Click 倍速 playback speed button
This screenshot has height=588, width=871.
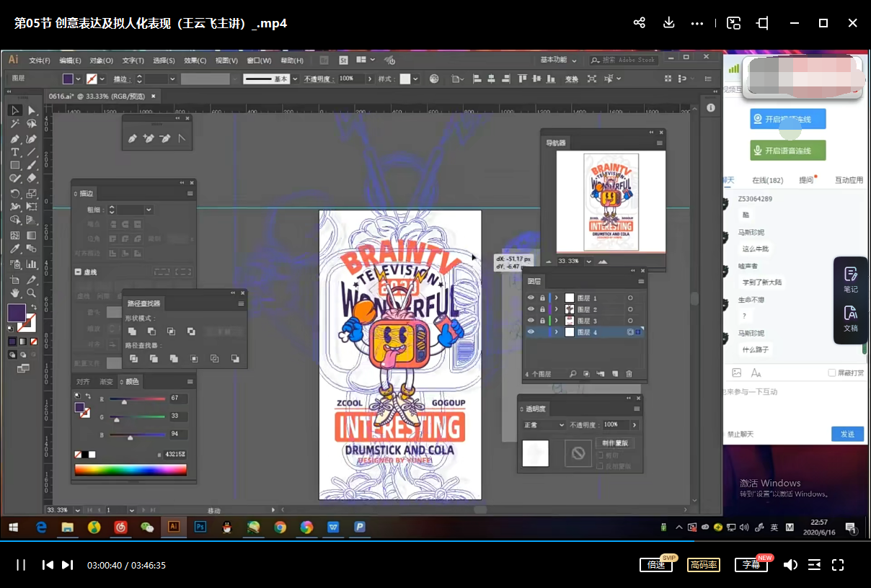[657, 565]
